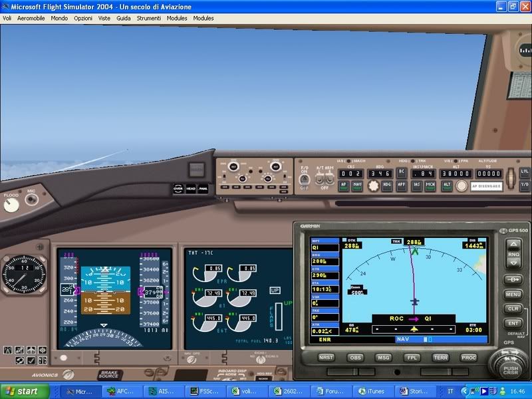The height and width of the screenshot is (399, 532).
Task: Click the HEAD panel button
Action: (191, 189)
